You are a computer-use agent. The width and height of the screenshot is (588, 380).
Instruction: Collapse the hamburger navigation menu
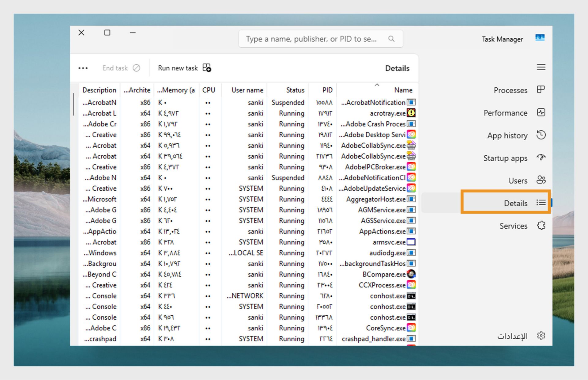point(541,67)
